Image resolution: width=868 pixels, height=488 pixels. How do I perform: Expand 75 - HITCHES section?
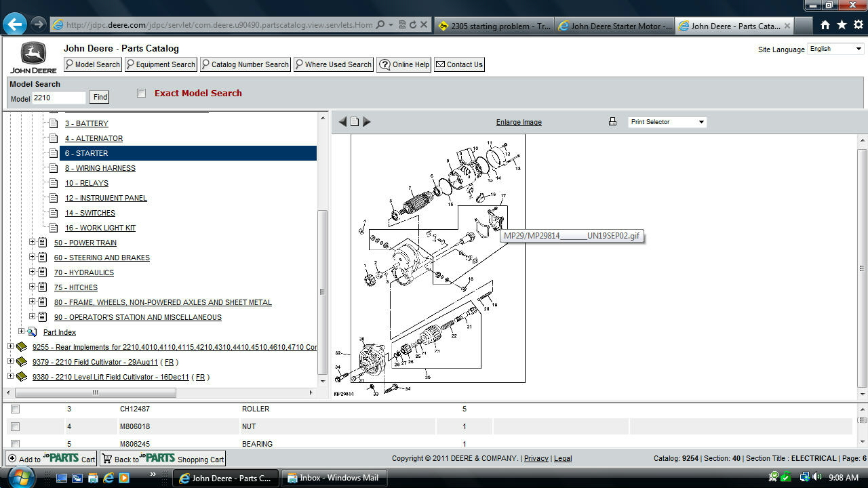pyautogui.click(x=32, y=287)
